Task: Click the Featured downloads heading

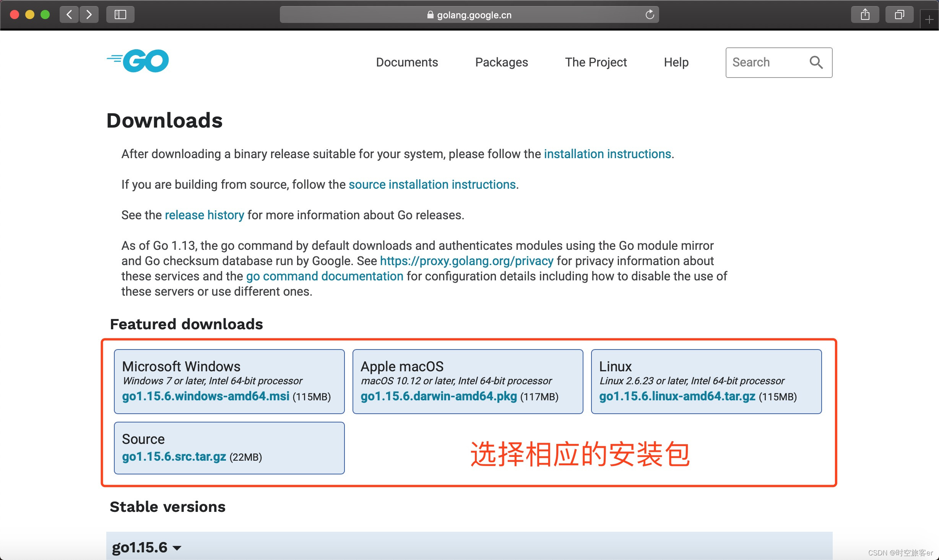Action: [186, 324]
